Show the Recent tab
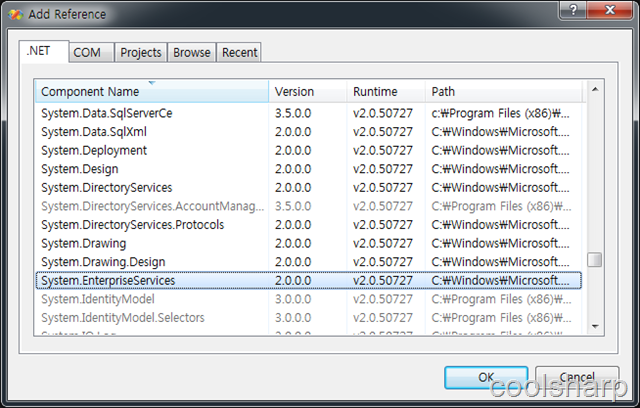The width and height of the screenshot is (640, 408). (x=239, y=53)
